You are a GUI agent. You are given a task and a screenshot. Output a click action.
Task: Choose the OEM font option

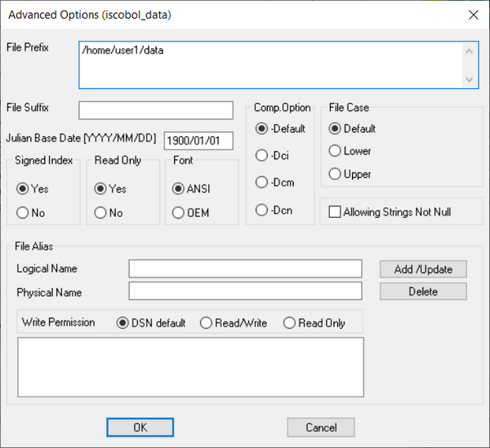coord(178,213)
